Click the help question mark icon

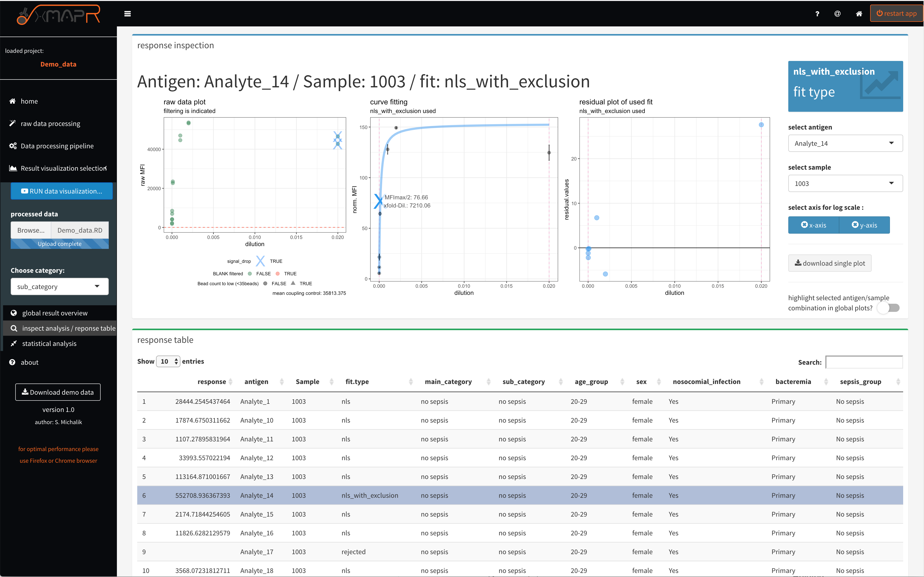pos(817,13)
